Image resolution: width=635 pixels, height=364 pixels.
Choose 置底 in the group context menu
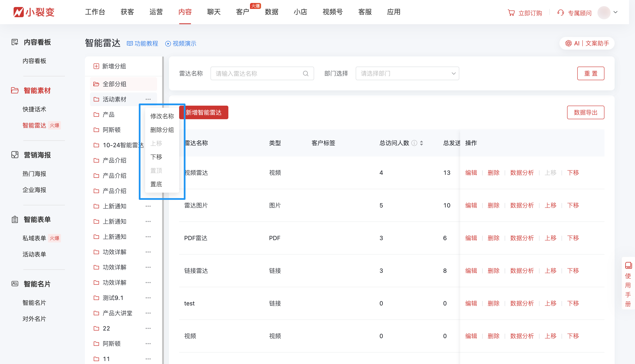[x=156, y=184]
